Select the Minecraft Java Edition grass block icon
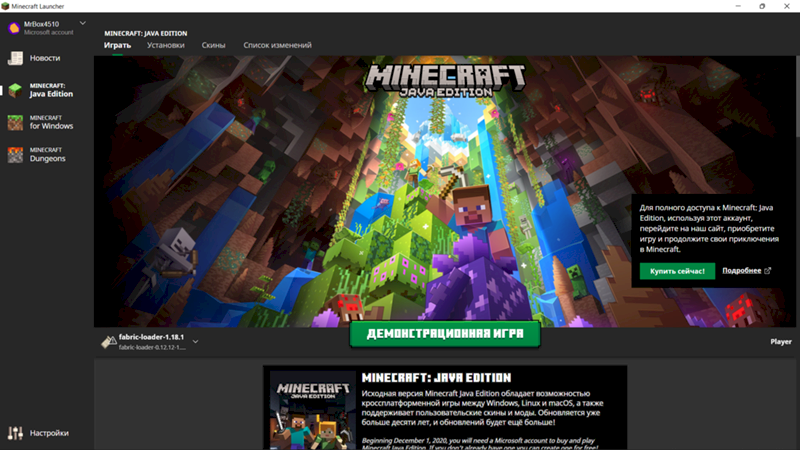 (x=15, y=90)
